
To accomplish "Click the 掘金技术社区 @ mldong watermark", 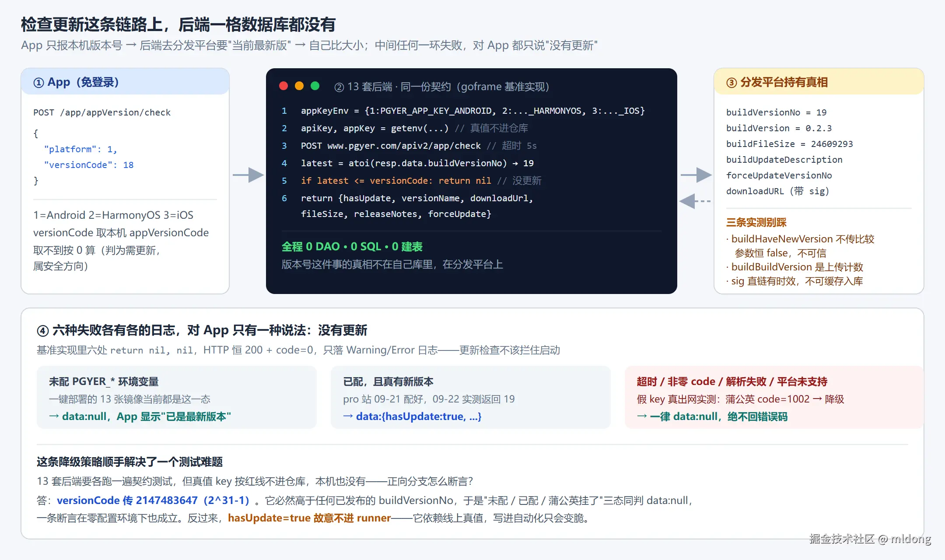I will pos(870,539).
